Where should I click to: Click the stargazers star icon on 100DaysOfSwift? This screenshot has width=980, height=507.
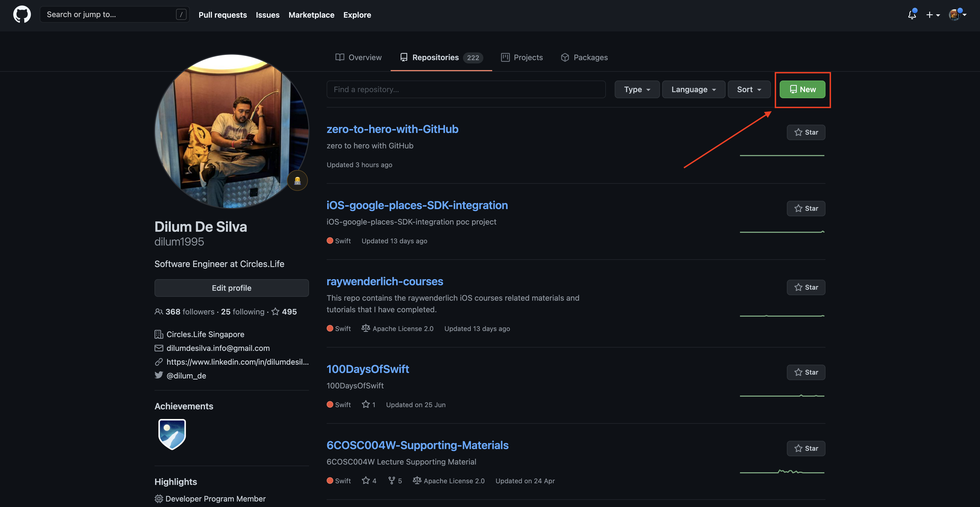[x=366, y=404]
